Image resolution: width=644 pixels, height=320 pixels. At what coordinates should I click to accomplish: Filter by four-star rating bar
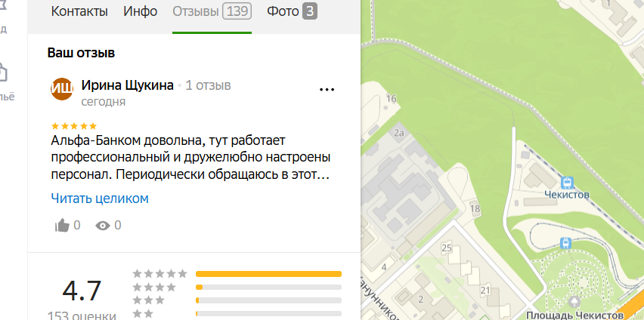click(268, 288)
